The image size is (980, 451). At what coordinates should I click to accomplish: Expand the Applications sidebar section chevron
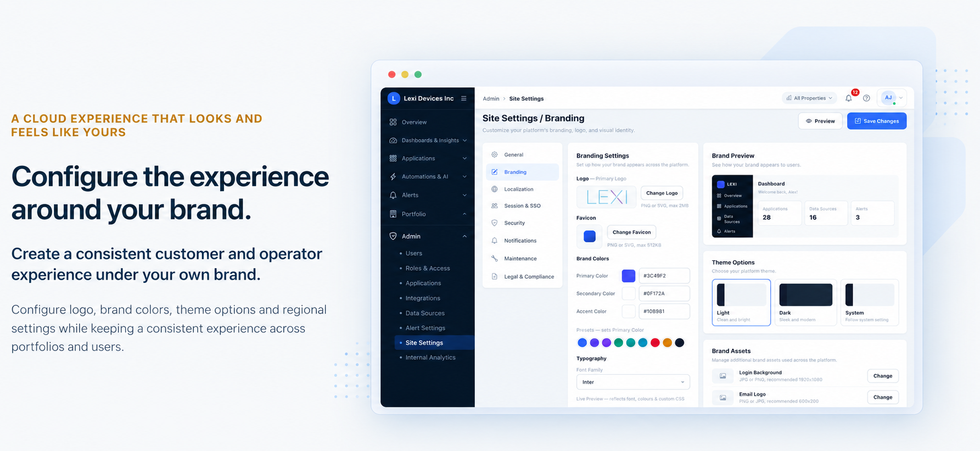(464, 158)
